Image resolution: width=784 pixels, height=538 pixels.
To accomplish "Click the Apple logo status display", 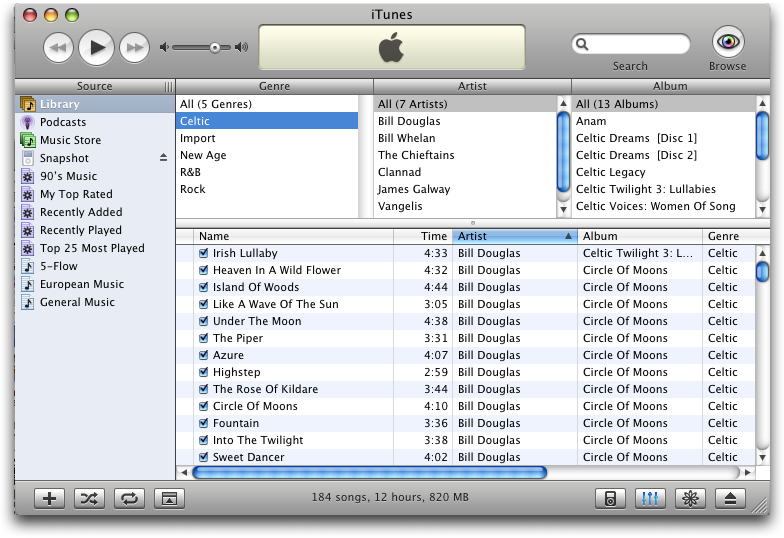I will [392, 47].
